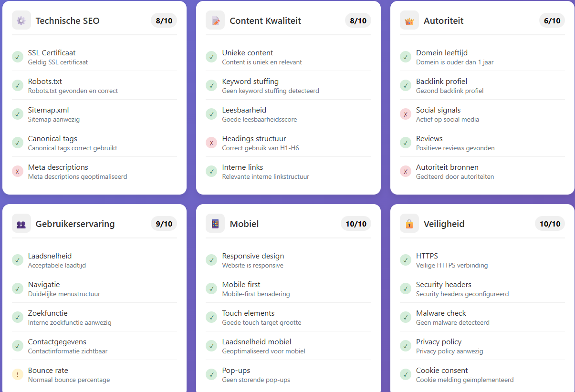Click the green checkmark beside Cookie consent
Viewport: 575px width, 392px height.
[x=406, y=375]
